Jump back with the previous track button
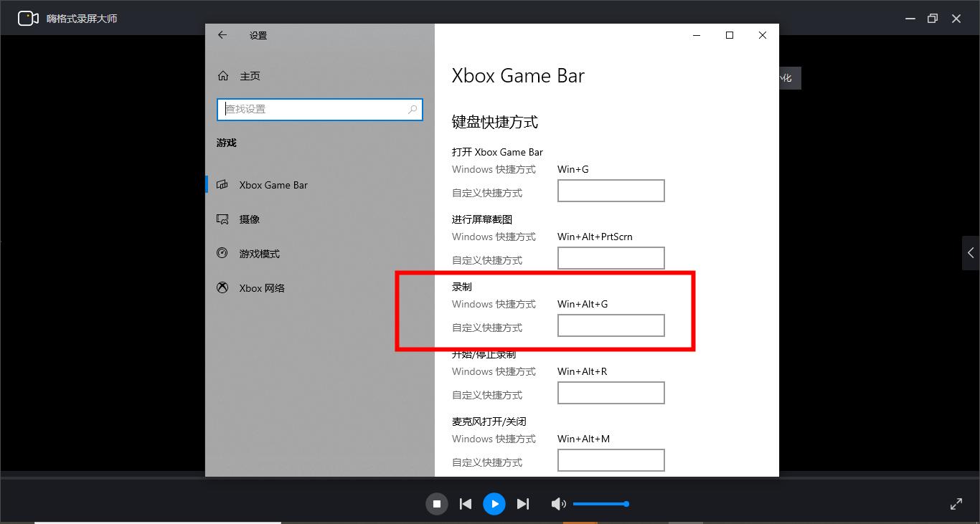Image resolution: width=980 pixels, height=524 pixels. click(466, 504)
